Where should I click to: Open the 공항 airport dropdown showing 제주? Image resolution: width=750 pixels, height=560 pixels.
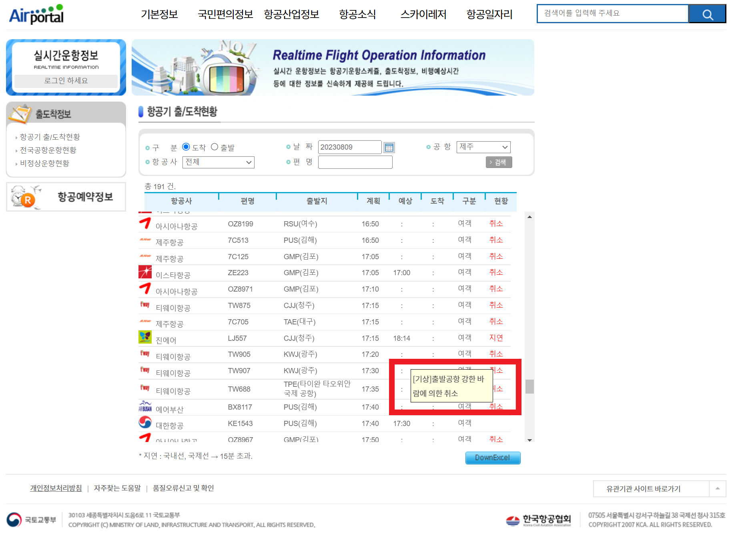pyautogui.click(x=483, y=147)
